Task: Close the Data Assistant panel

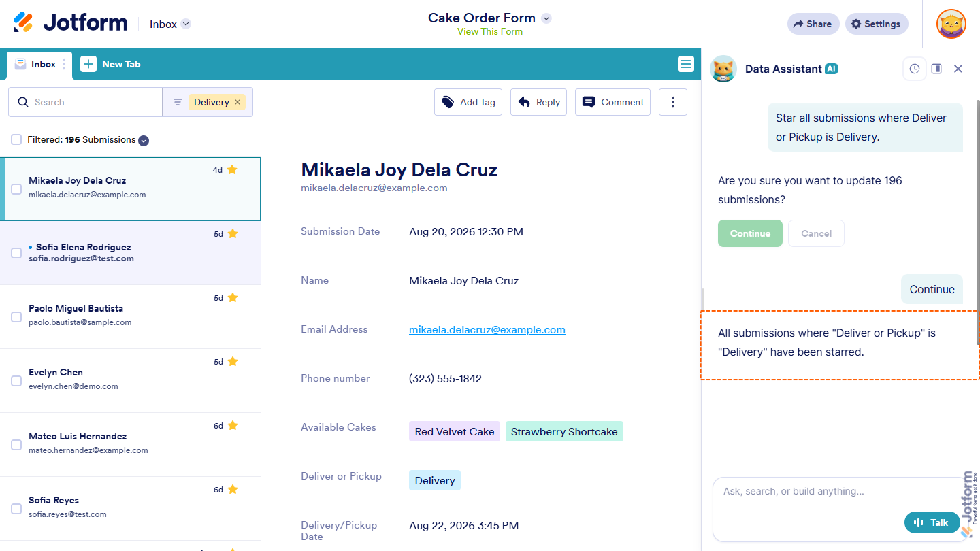Action: pos(958,69)
